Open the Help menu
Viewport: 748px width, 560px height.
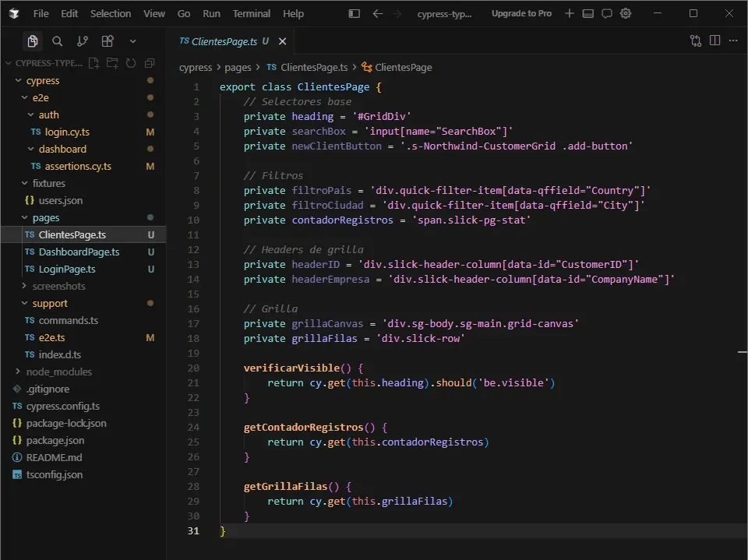coord(293,13)
